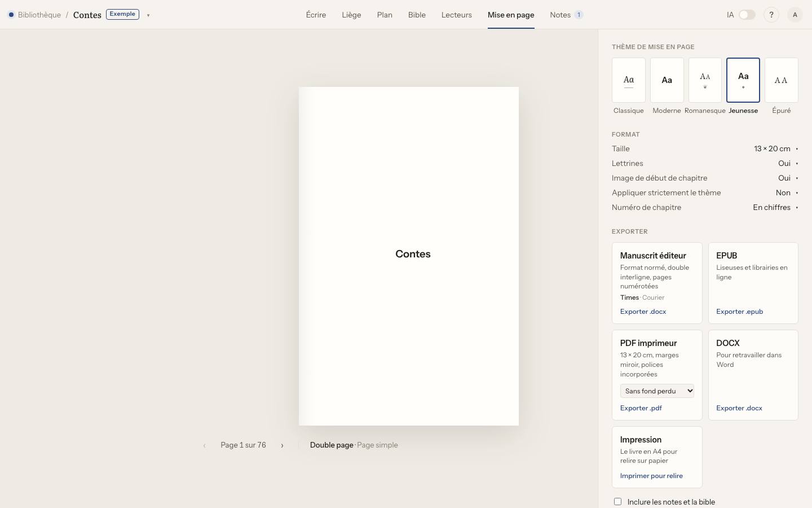Open the Écrire tab
Image resolution: width=812 pixels, height=508 pixels.
[x=316, y=15]
